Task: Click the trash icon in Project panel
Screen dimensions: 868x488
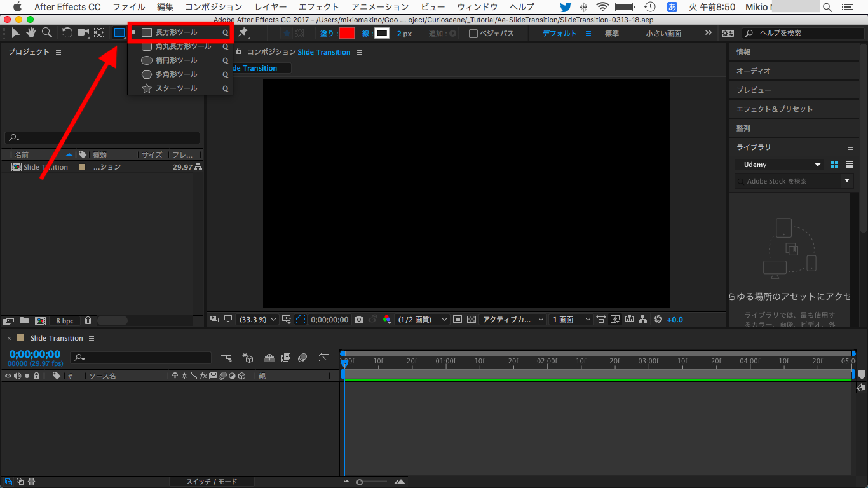Action: pyautogui.click(x=88, y=321)
